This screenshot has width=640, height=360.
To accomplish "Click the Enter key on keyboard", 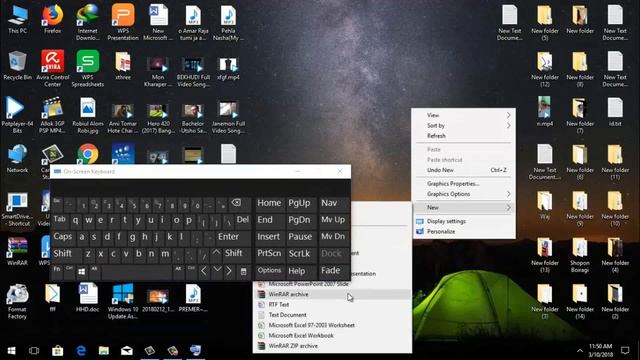I will (x=233, y=237).
